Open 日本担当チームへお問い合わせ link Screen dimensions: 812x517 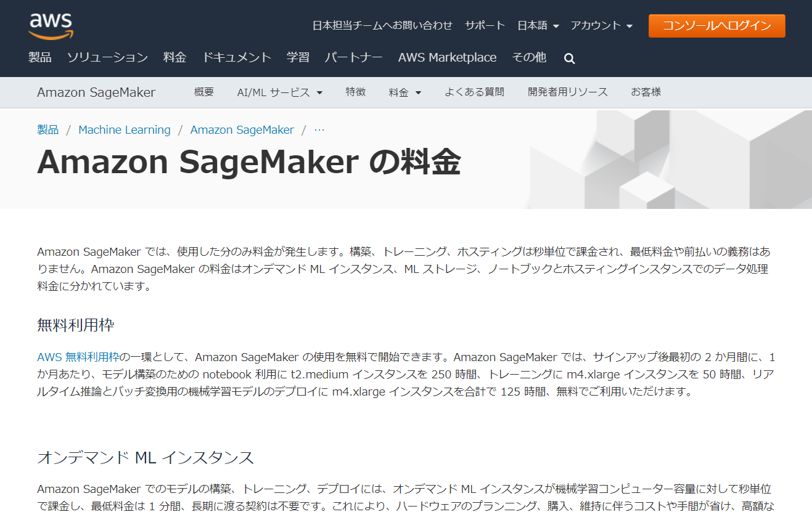[x=382, y=25]
